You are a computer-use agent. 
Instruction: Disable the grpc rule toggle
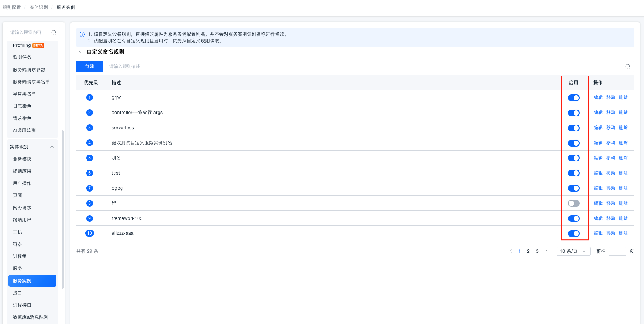pyautogui.click(x=574, y=98)
